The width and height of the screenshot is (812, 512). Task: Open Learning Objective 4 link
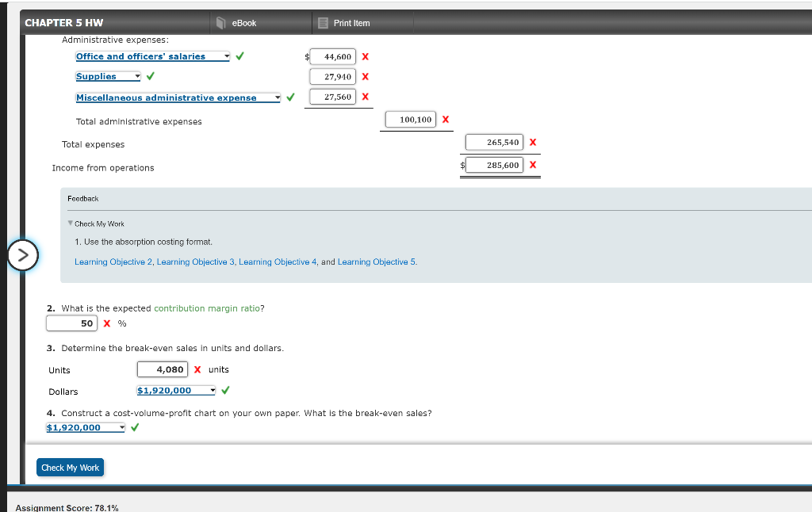278,262
